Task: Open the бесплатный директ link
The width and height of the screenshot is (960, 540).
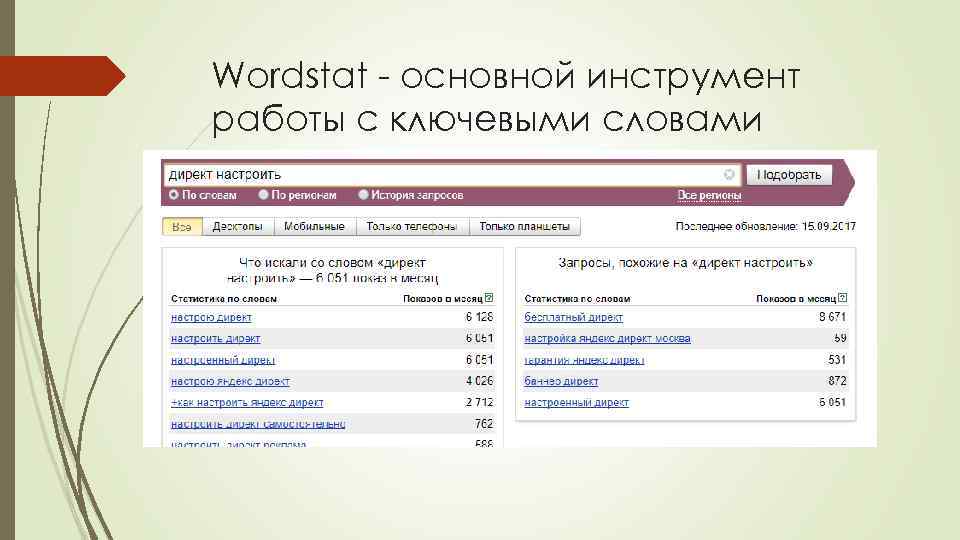Action: point(574,317)
